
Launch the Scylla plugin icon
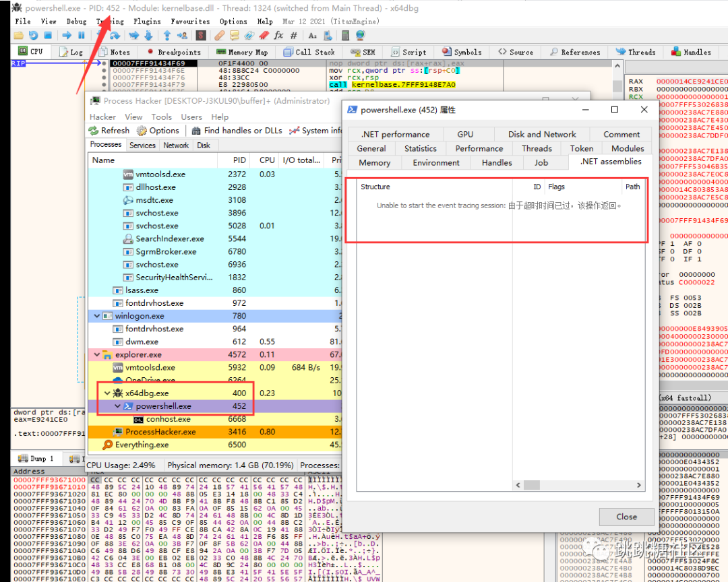pos(201,35)
